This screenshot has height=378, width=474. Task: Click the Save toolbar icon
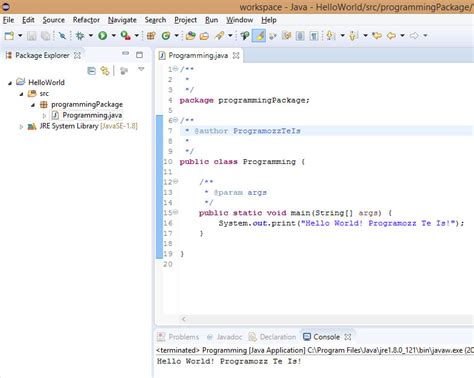(32, 36)
